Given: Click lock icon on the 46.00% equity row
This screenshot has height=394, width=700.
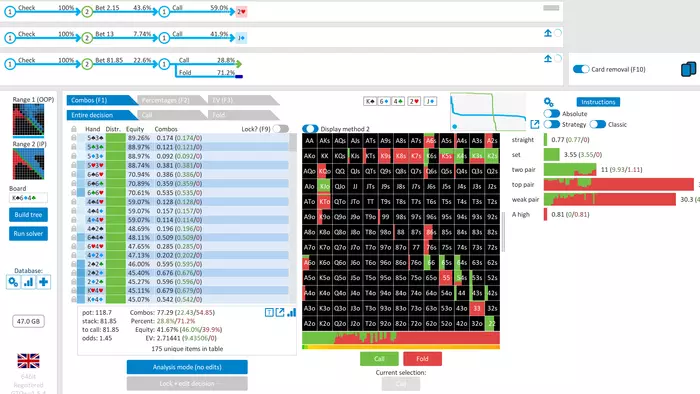Looking at the screenshot, I should 74,264.
